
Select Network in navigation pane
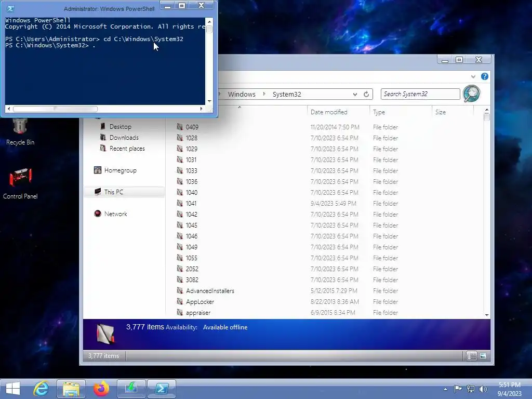(x=115, y=214)
